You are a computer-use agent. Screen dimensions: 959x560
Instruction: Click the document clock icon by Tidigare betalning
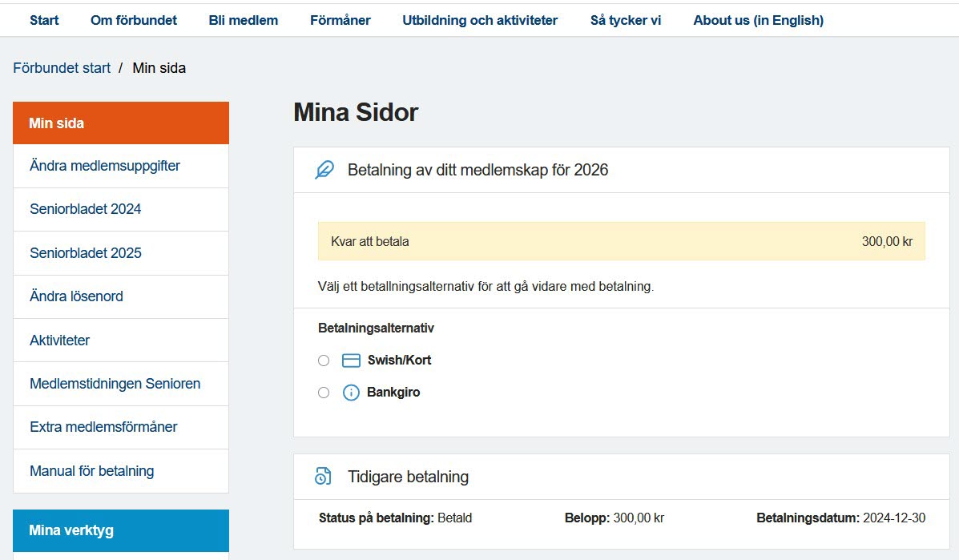[322, 477]
